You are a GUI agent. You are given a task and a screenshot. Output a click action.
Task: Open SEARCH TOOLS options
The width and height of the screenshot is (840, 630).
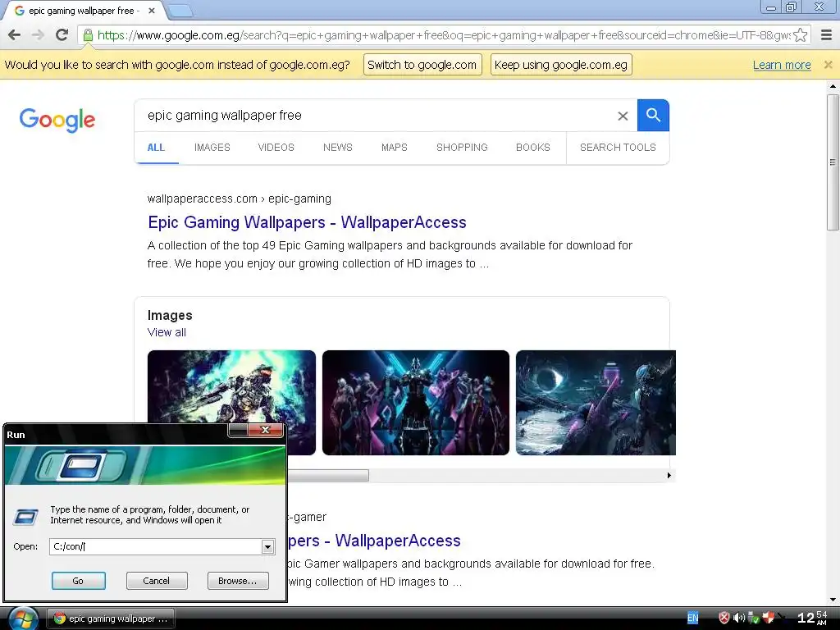pyautogui.click(x=618, y=148)
